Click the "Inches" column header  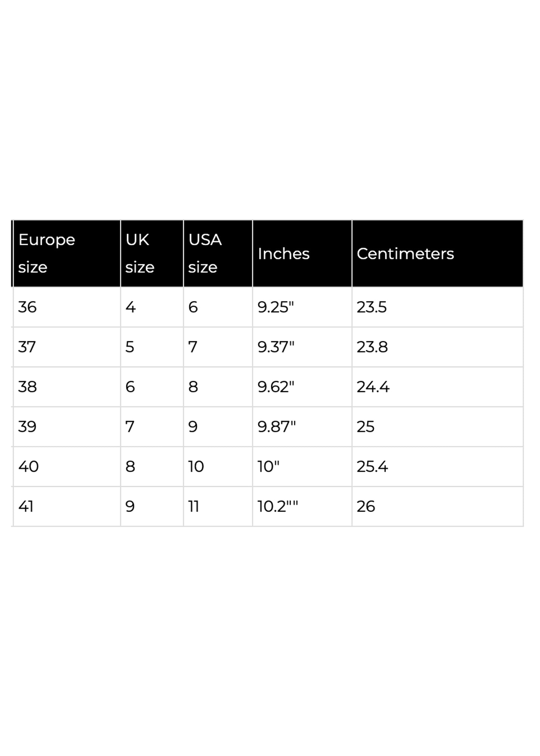pos(284,254)
